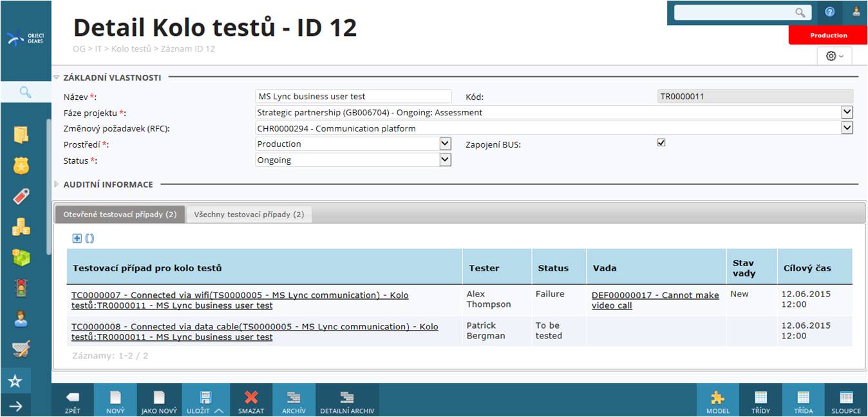Open the Změnový požadavek (RFC) dropdown
The image size is (868, 417).
point(847,128)
